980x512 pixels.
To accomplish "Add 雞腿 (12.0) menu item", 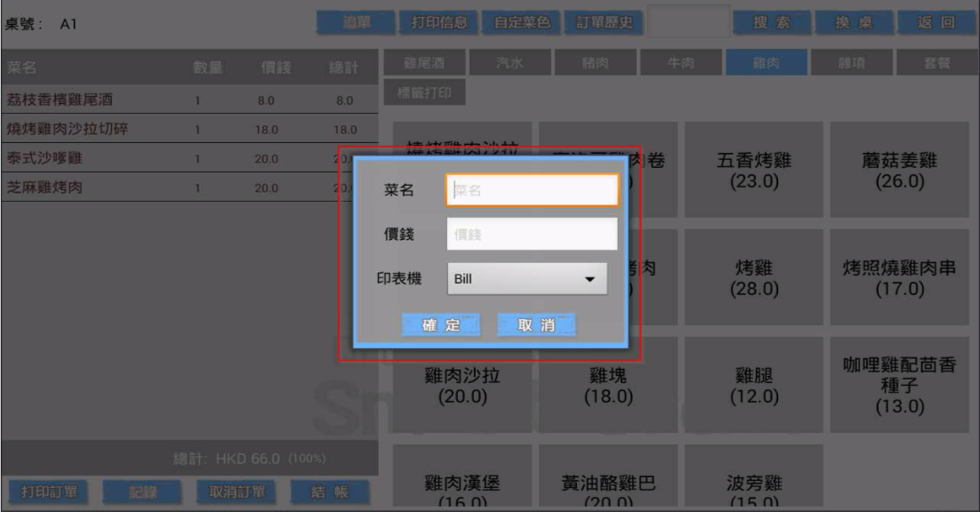I will click(x=754, y=385).
